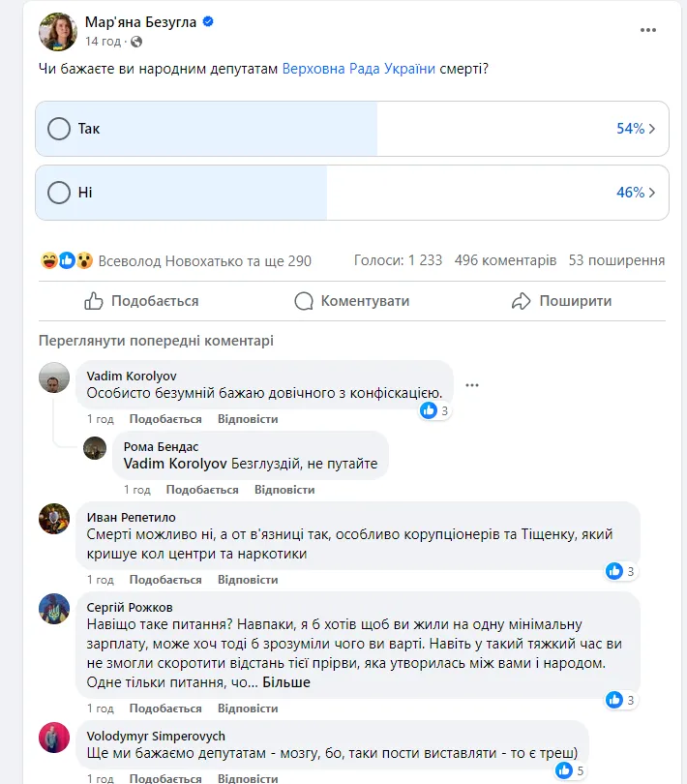Expand the 54% results chevron for Так
This screenshot has width=687, height=784.
coord(652,129)
